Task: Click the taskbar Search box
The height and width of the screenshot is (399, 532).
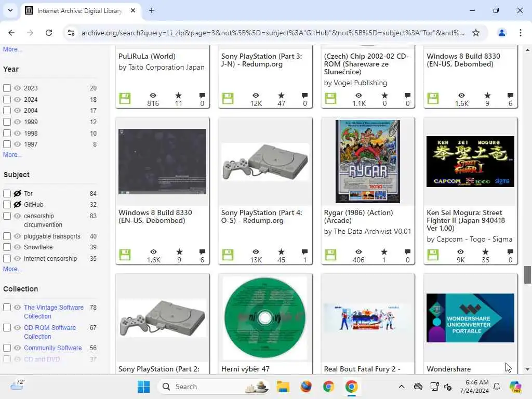Action: (x=214, y=387)
